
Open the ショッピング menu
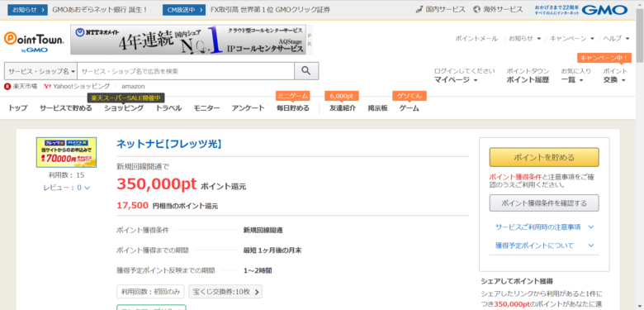click(124, 108)
